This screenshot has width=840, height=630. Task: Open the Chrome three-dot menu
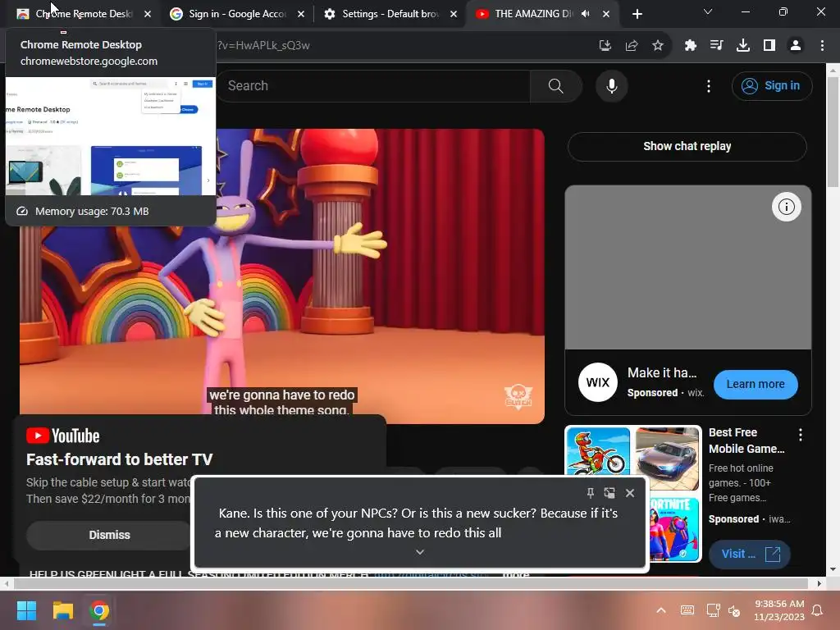click(822, 46)
